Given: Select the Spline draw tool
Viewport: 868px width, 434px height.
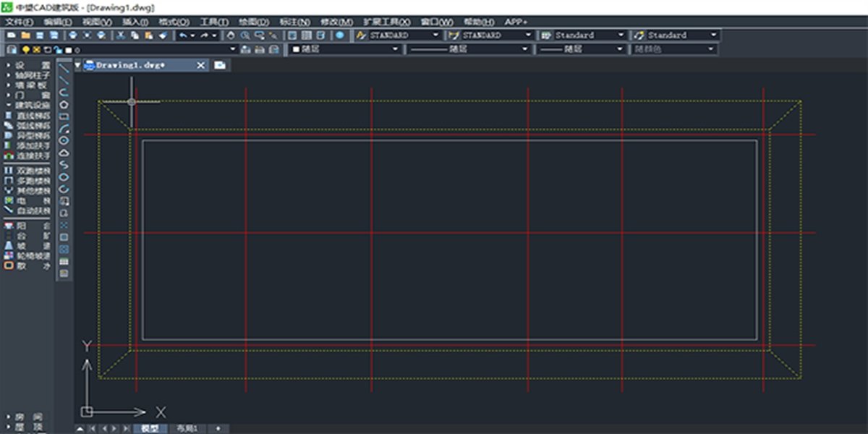Looking at the screenshot, I should click(x=64, y=164).
